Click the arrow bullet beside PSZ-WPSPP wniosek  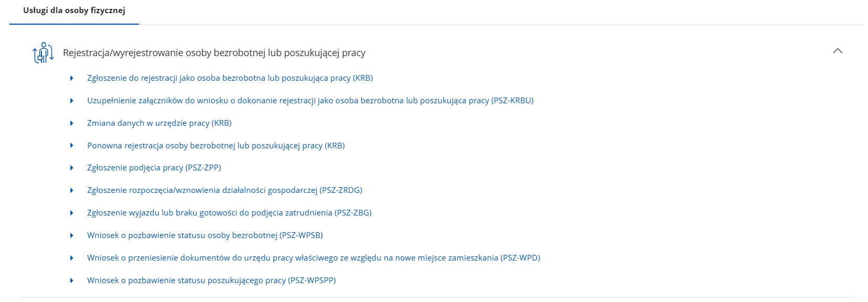(x=72, y=281)
